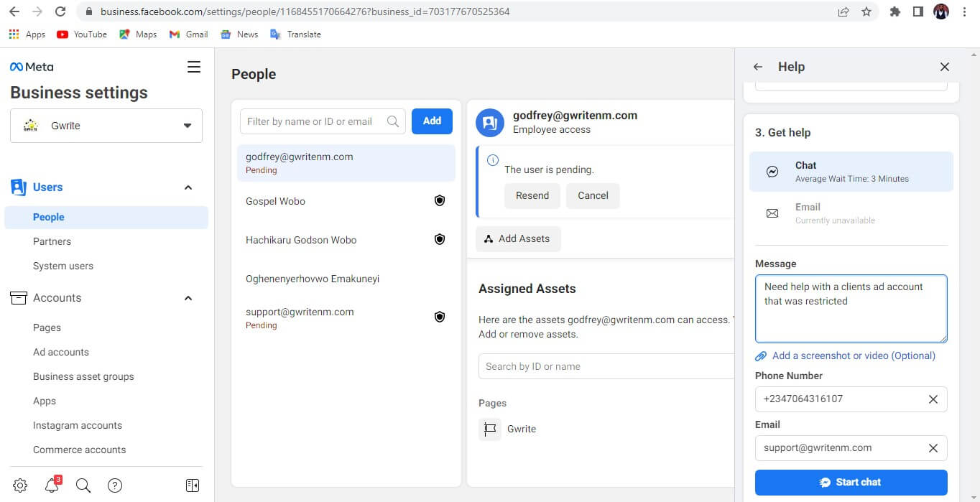This screenshot has height=502, width=980.
Task: Open the settings gear in bottom sidebar
Action: 19,485
